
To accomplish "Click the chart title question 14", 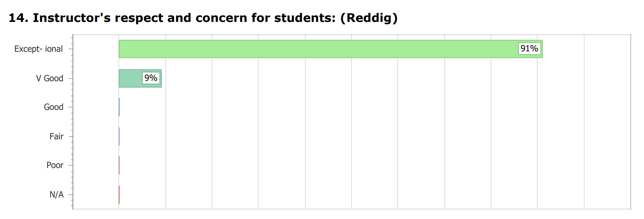I will coord(203,18).
